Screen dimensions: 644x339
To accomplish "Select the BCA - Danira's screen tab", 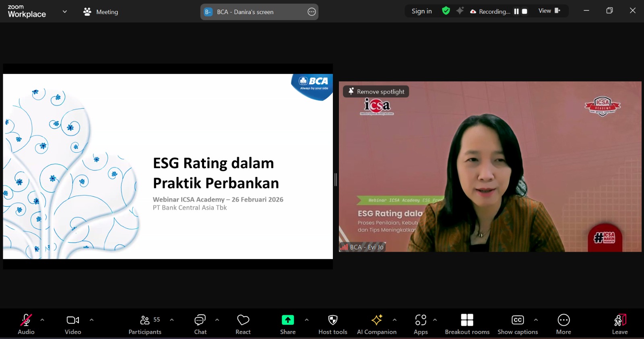I will click(x=259, y=12).
